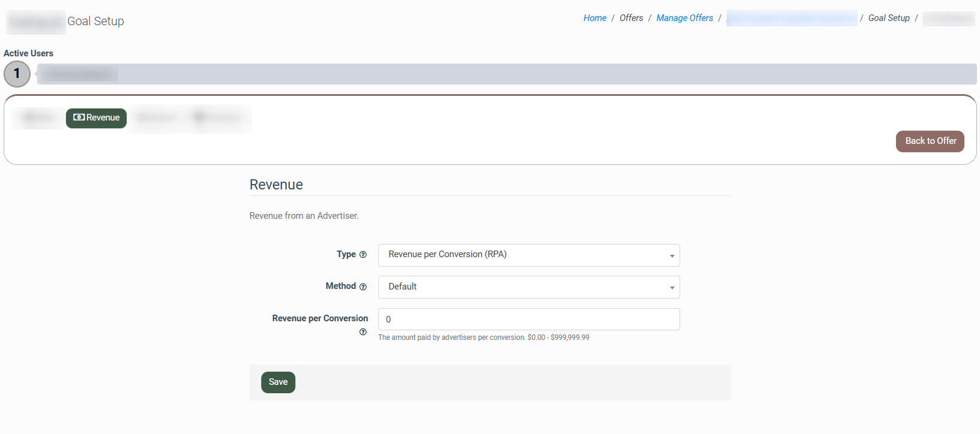Image resolution: width=980 pixels, height=434 pixels.
Task: Expand the Method dropdown set to Default
Action: pyautogui.click(x=528, y=287)
